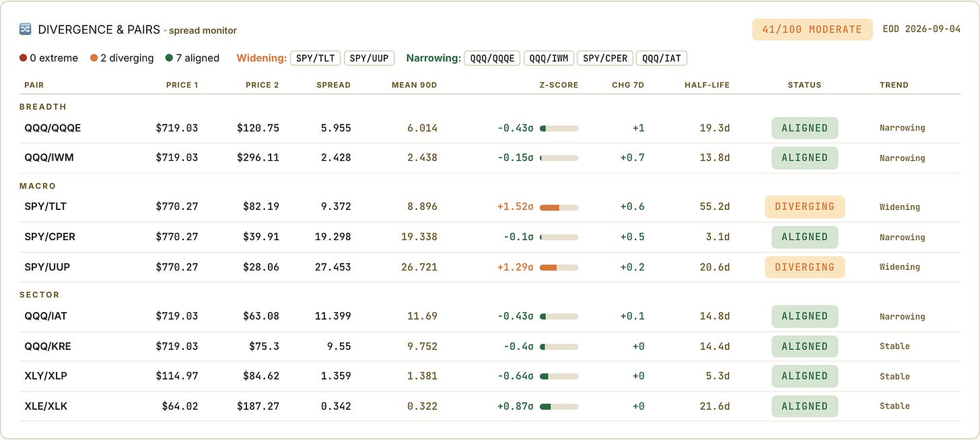
Task: Click the STATUS column header
Action: coord(804,85)
